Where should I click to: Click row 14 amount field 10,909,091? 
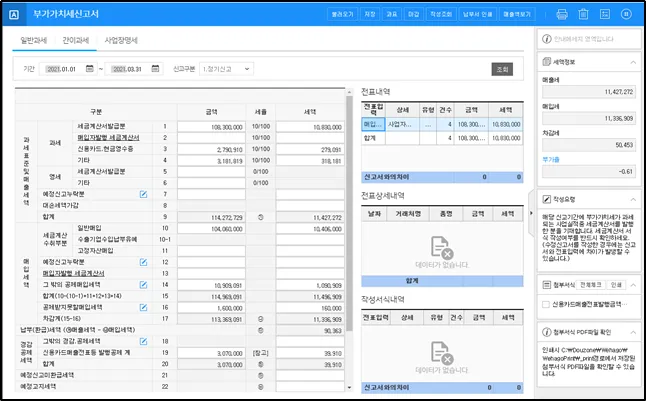point(211,285)
